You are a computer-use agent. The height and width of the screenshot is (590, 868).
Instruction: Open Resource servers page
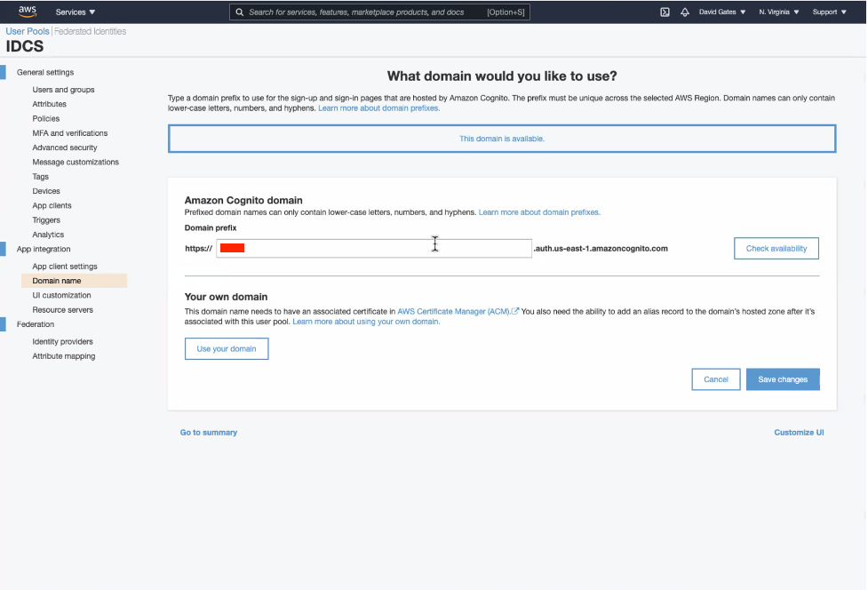pos(62,310)
